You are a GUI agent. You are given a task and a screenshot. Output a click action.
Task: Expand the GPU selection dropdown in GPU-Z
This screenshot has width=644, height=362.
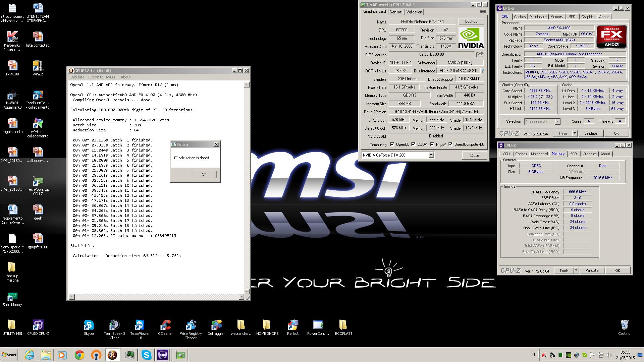(x=431, y=155)
